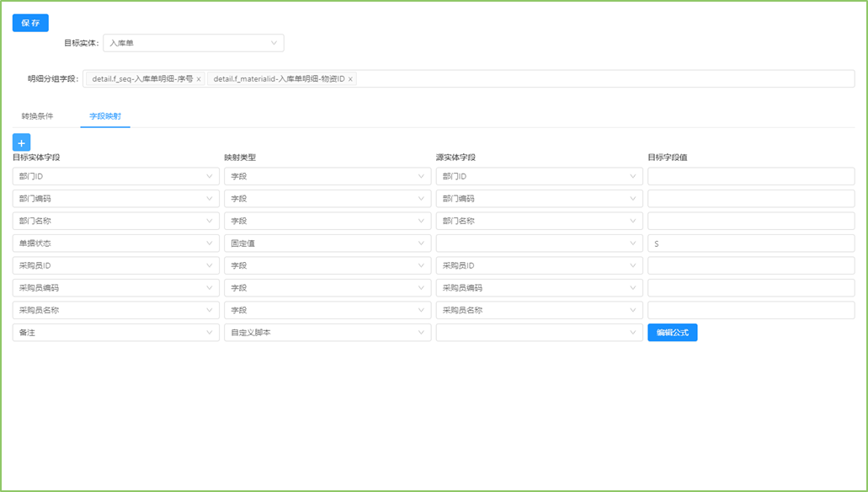Open the 部门名称 source field dropdown

tap(539, 221)
